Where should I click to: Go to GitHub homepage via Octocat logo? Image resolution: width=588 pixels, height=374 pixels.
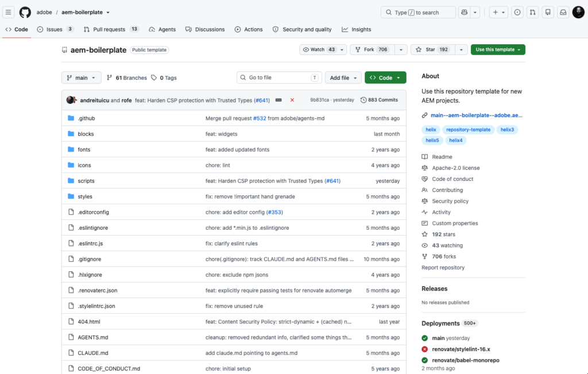coord(25,13)
